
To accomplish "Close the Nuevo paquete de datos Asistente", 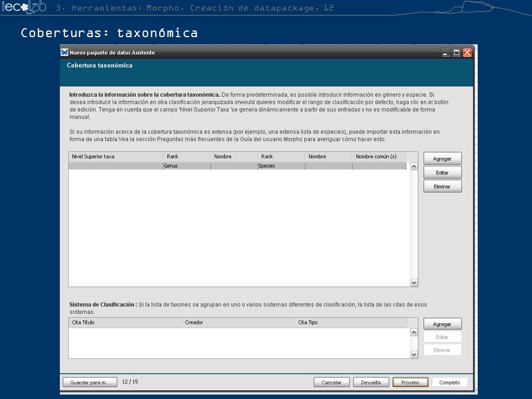I will pos(467,53).
